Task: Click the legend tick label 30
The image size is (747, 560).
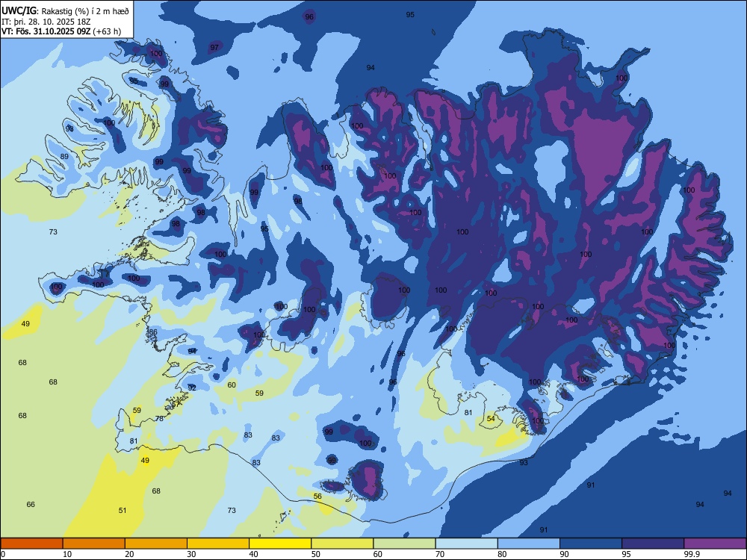Action: (191, 554)
